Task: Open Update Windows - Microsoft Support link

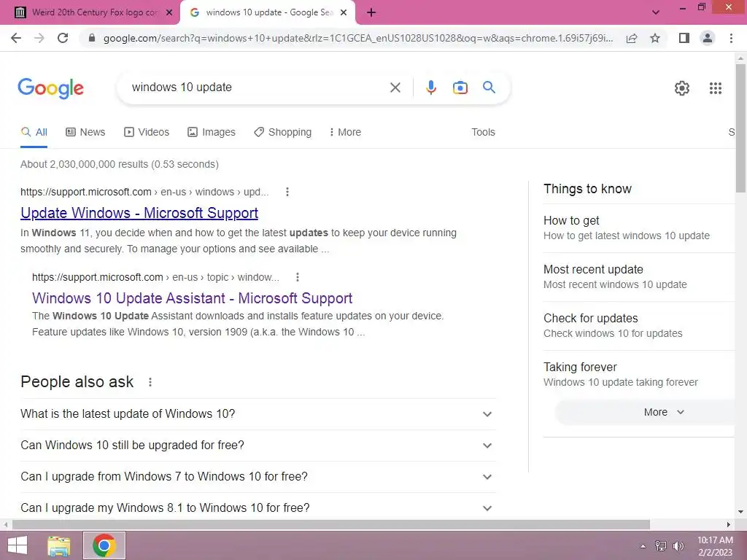Action: 139,213
